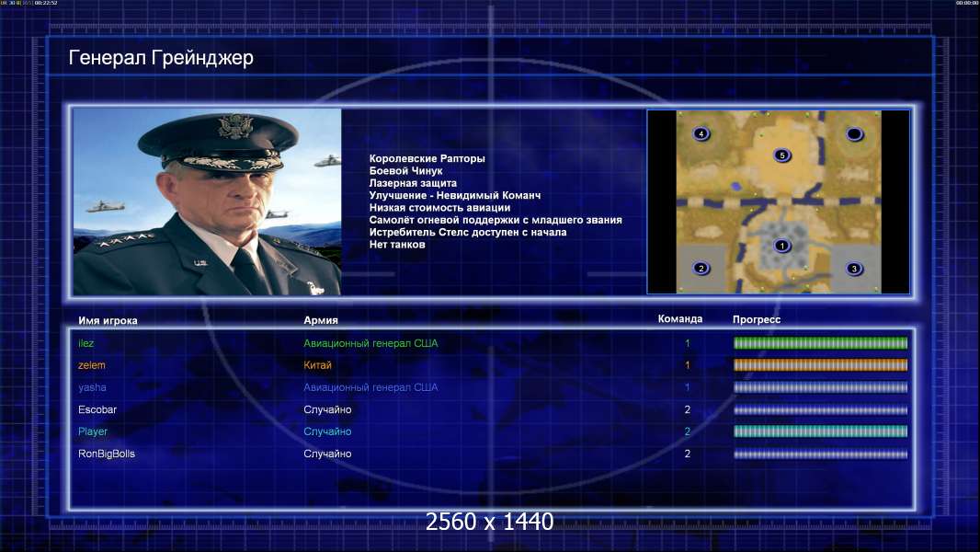
Task: Click yasha's army Авиационный генерал США
Action: 370,387
